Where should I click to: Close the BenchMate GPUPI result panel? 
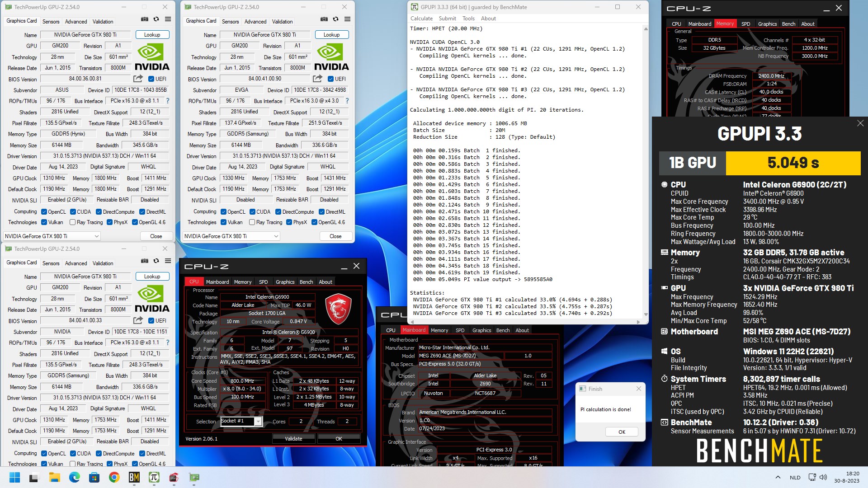click(x=860, y=123)
